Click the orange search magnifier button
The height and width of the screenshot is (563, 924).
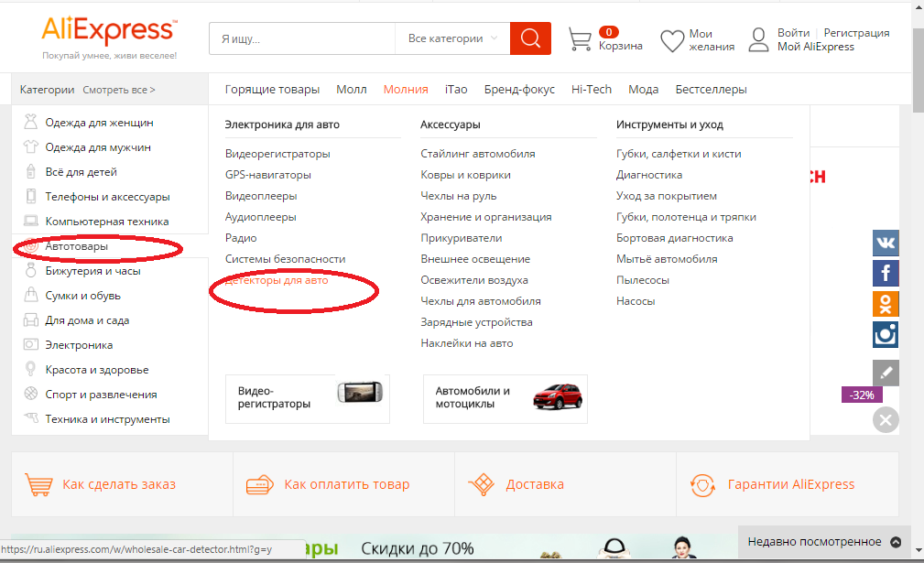(x=530, y=38)
